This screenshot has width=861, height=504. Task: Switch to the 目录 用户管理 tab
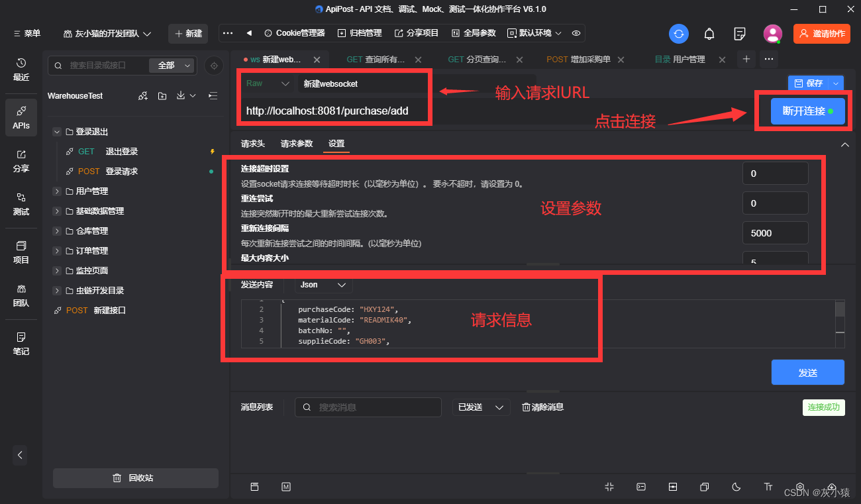(680, 60)
